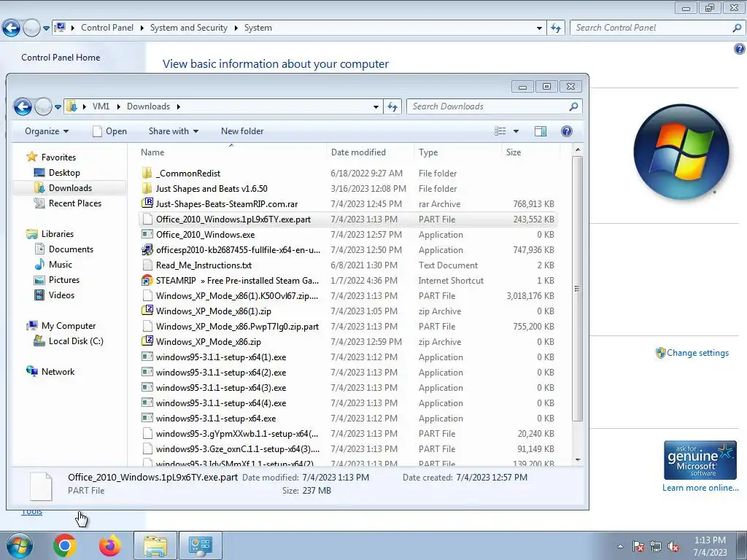Open Control Panel Home link
Image resolution: width=747 pixels, height=560 pixels.
pos(61,58)
